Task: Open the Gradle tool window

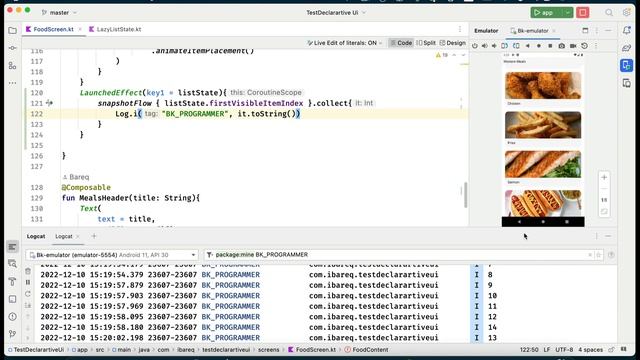Action: click(x=627, y=48)
